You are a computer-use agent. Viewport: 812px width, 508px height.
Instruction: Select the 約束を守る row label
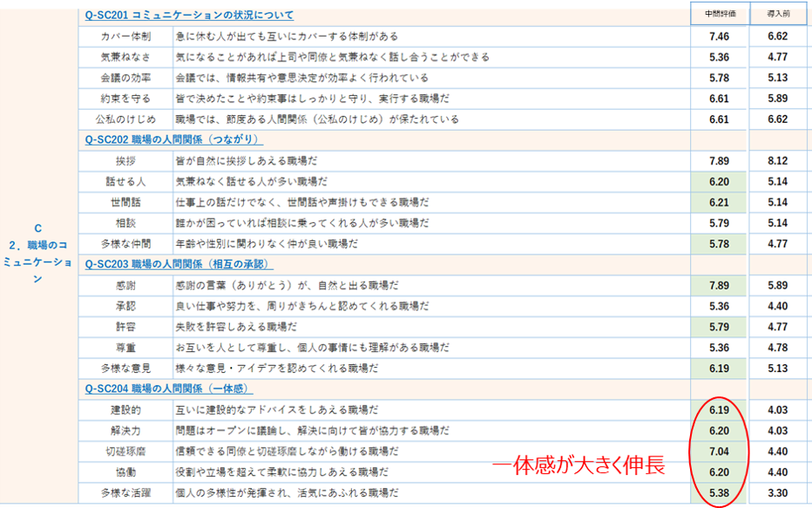[x=125, y=98]
